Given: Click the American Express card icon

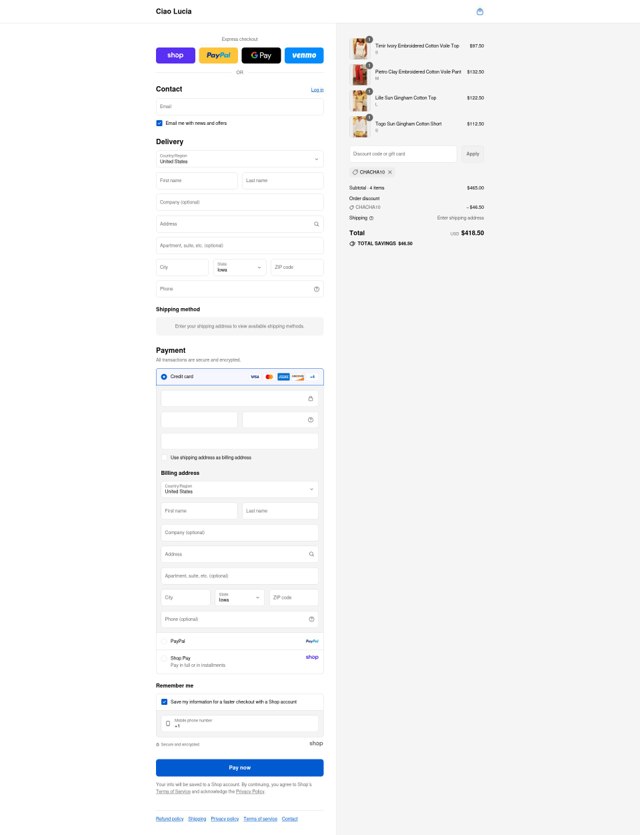Looking at the screenshot, I should pyautogui.click(x=283, y=376).
